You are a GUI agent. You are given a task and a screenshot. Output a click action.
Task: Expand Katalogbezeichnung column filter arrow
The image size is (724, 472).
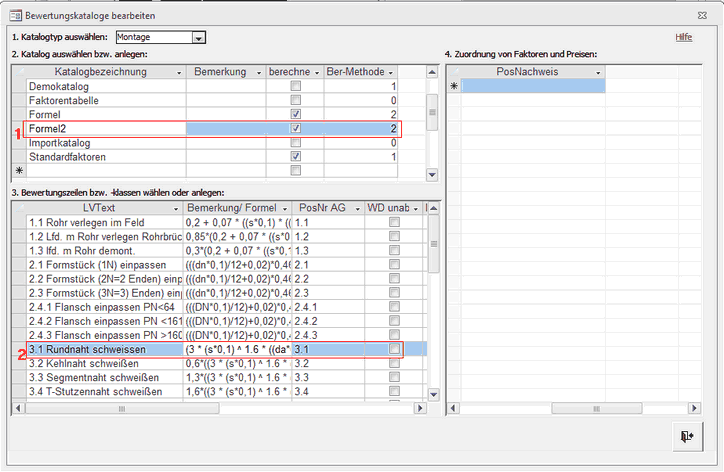point(179,73)
